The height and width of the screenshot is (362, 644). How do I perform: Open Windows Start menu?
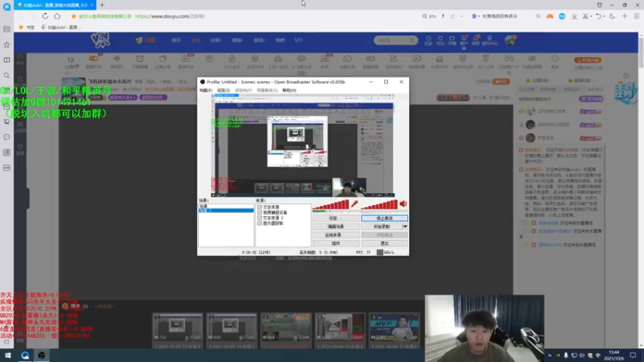7,355
